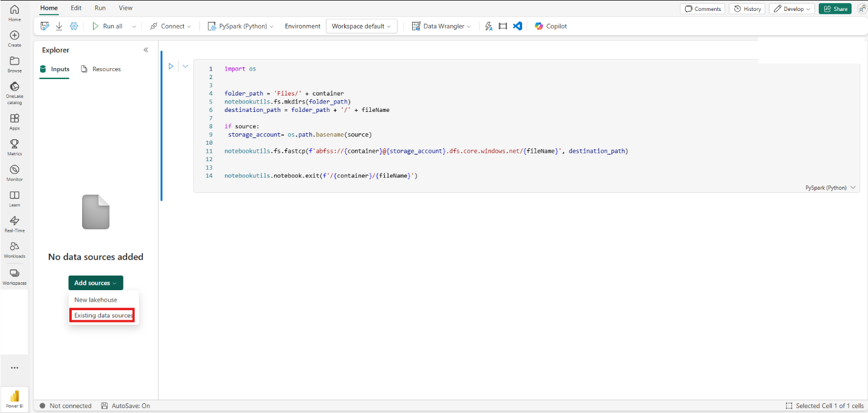Screen dimensions: 868x413
Task: Collapse the Explorer panel with the chevrons
Action: [x=146, y=50]
